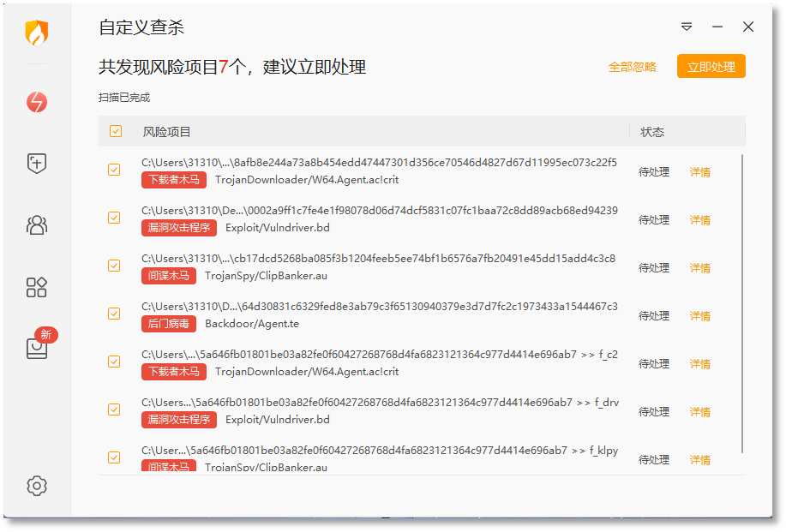
Task: Select the path containing 64d30831c6329fed
Action: pyautogui.click(x=380, y=307)
